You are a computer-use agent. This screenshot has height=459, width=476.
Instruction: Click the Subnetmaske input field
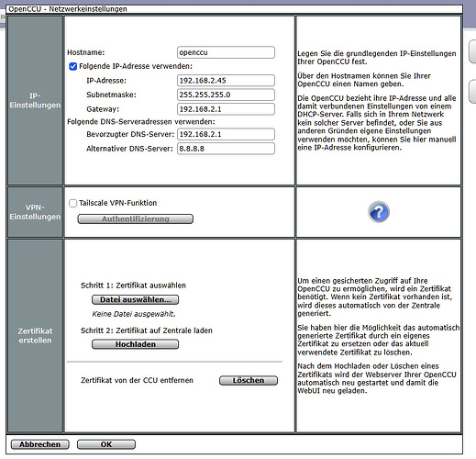[226, 95]
